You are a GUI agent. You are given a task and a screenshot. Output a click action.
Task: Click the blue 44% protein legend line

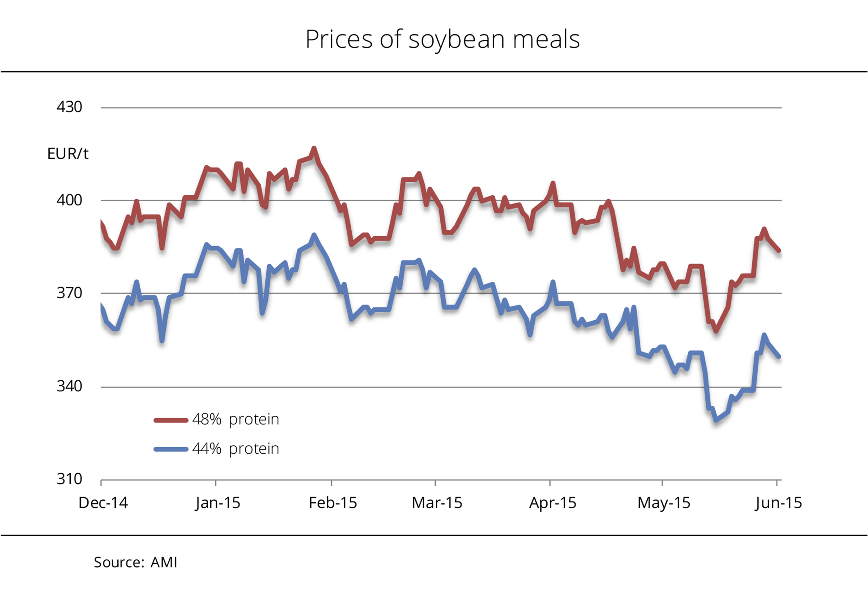pyautogui.click(x=171, y=449)
